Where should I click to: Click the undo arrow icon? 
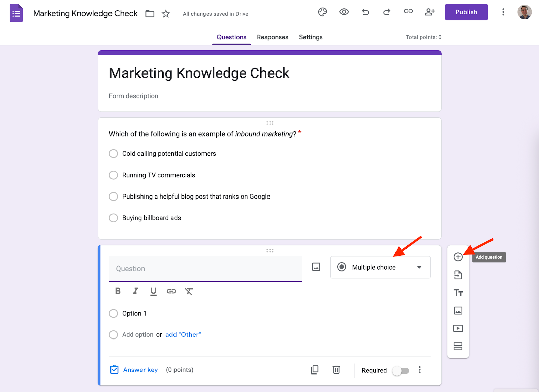[366, 12]
